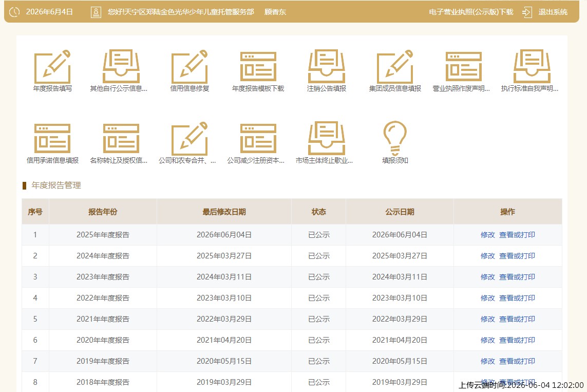Click the 最后修改日期 column header

coord(224,212)
